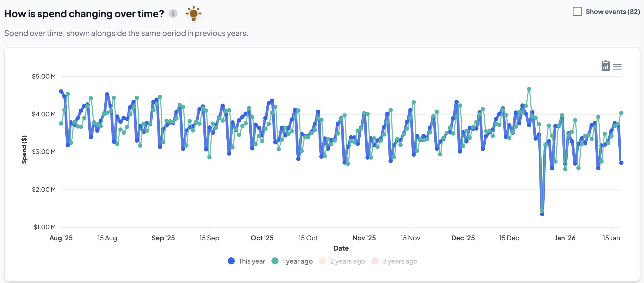Select the final blue data point at far right

point(621,163)
